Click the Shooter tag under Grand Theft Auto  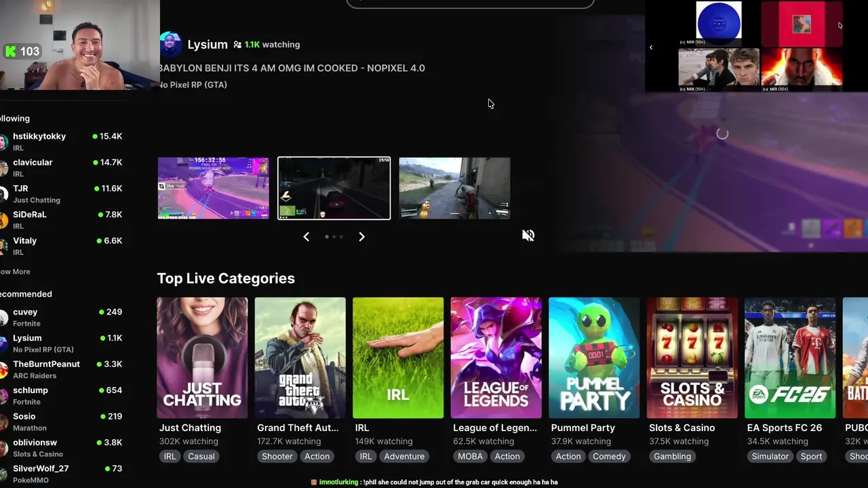277,456
